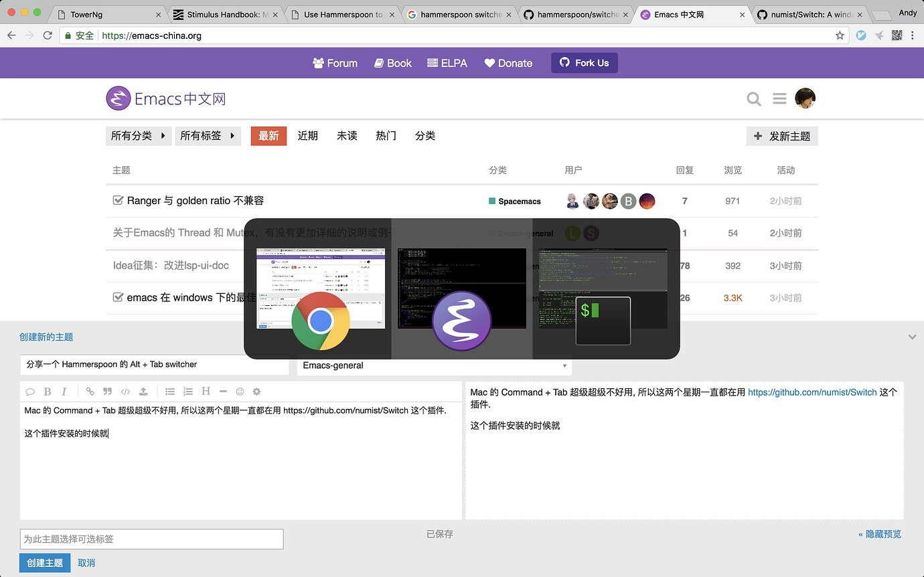Switch to the 热门 tab

(x=386, y=136)
